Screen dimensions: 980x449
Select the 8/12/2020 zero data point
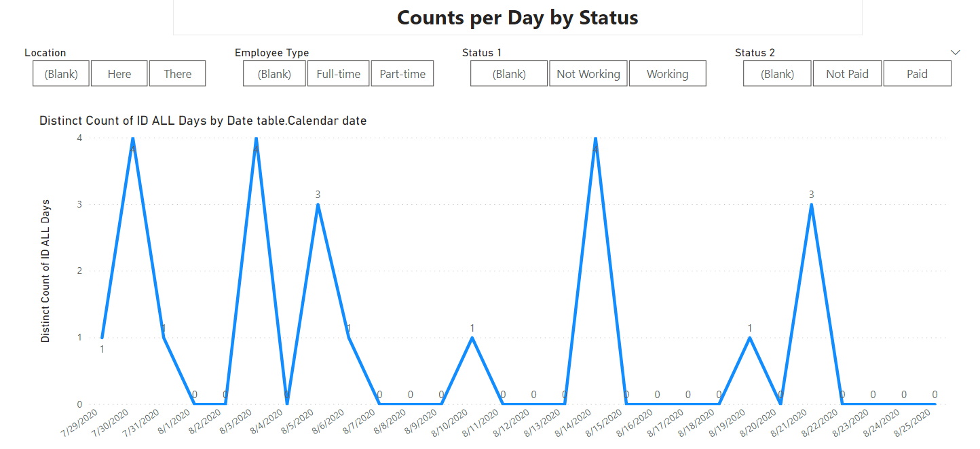pos(533,404)
